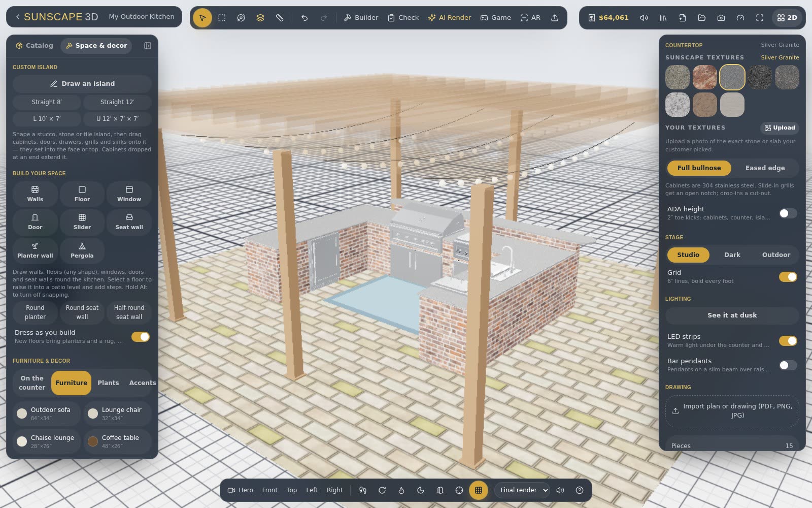
Task: Open the AI Render mode
Action: [x=449, y=18]
